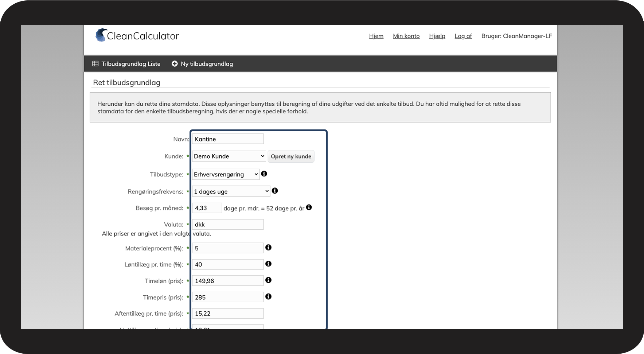Click info icon beside Løntillæg pr. time
Viewport: 644px width, 354px height.
click(x=269, y=264)
